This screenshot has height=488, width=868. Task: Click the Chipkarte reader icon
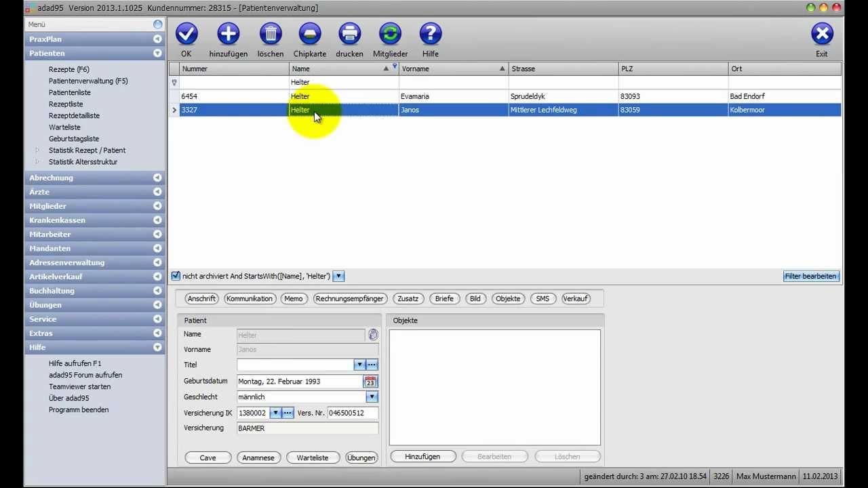tap(310, 34)
